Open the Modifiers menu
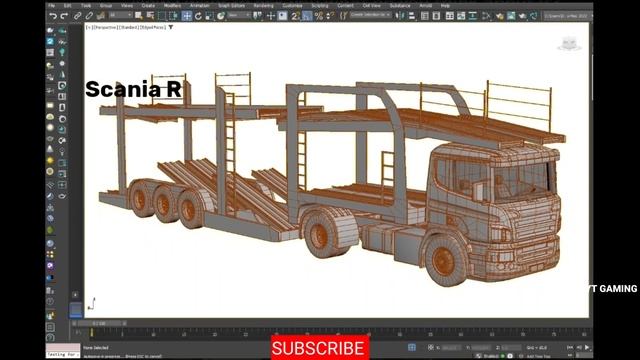The width and height of the screenshot is (640, 360). pos(172,6)
